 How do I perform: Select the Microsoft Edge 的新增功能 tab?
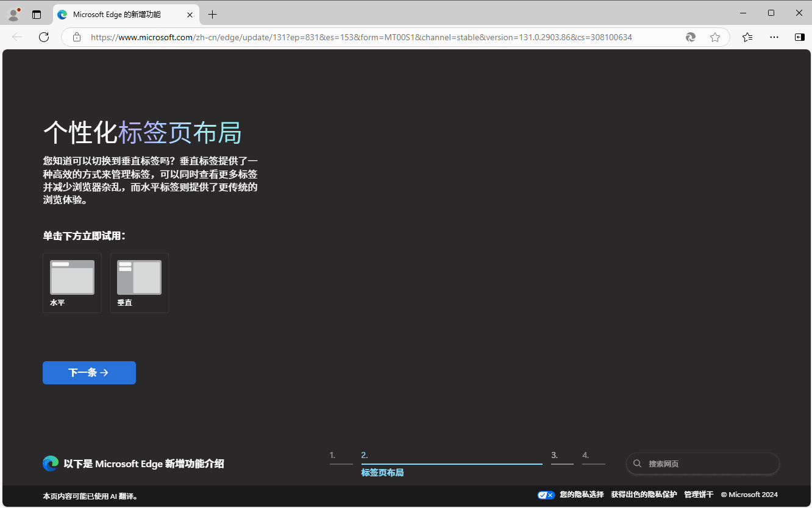122,14
